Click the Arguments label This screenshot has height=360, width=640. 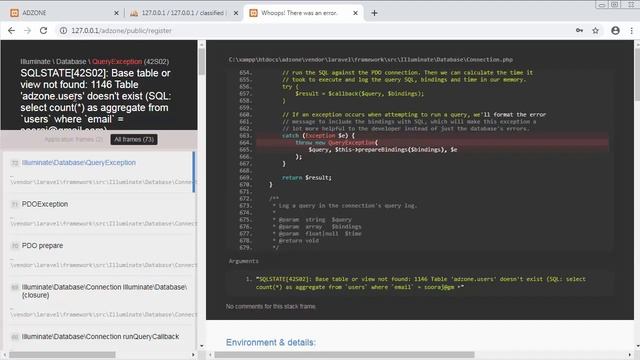243,261
